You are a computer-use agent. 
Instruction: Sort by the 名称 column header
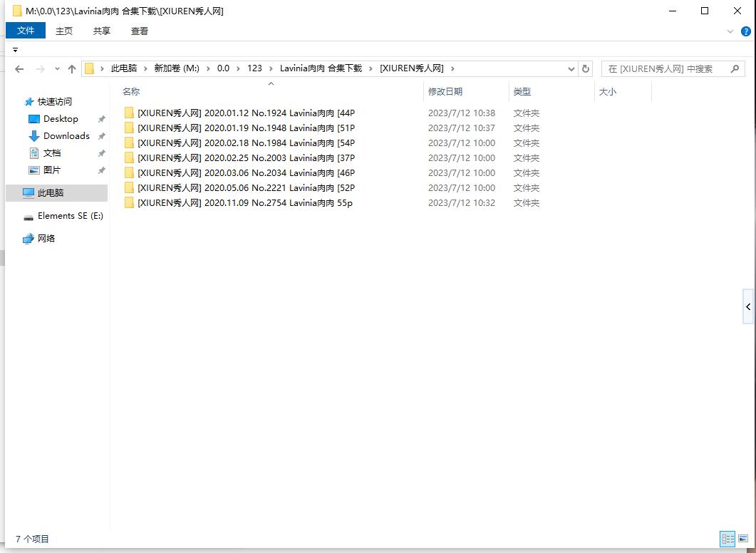(x=130, y=92)
